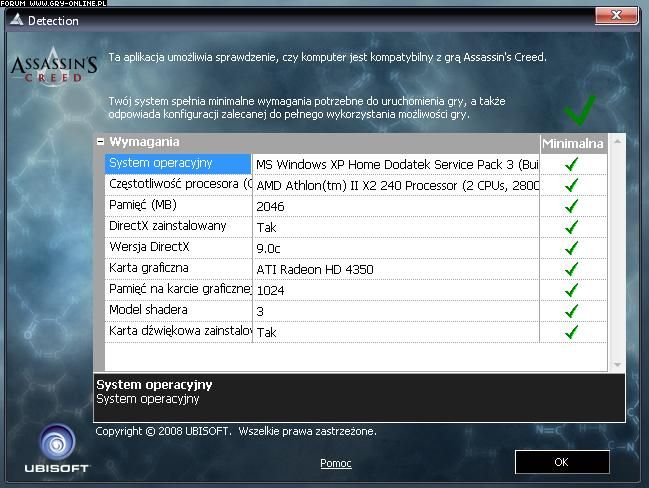Select Pamięć na karcie graficznej row label

[x=178, y=289]
